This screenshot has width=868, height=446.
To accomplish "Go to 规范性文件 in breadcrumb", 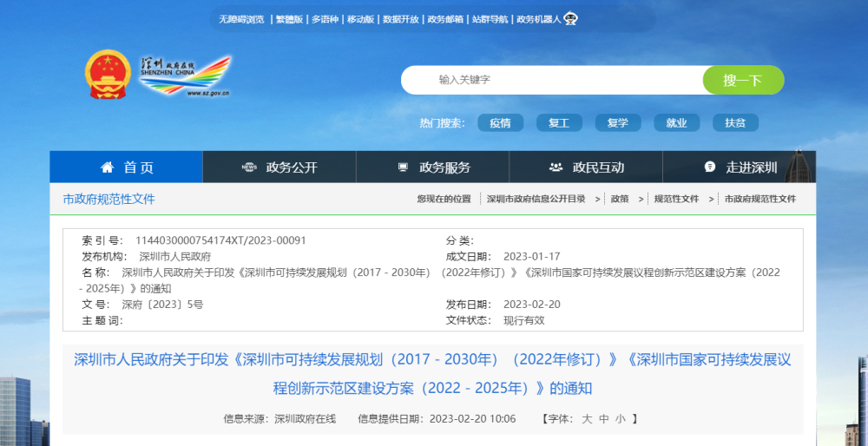I will click(x=676, y=199).
